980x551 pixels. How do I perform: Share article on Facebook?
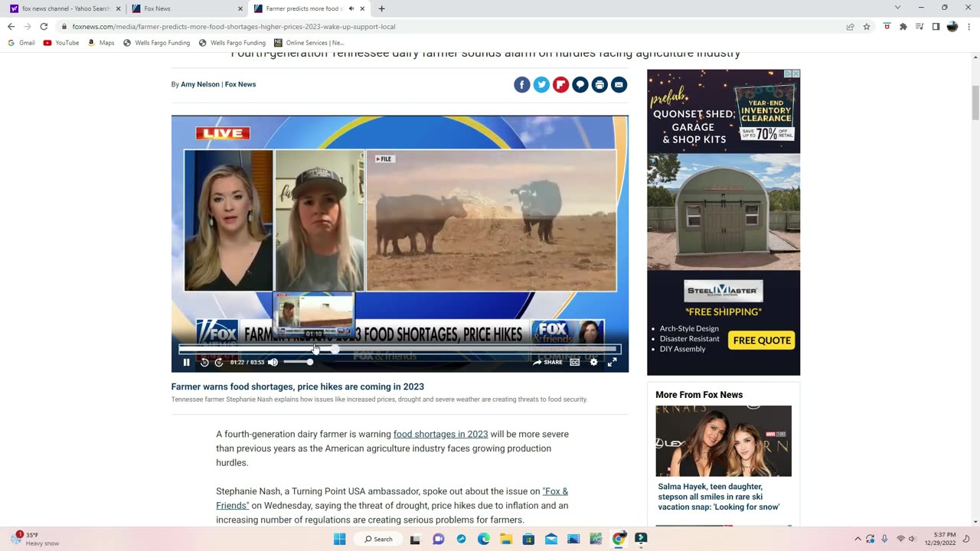click(x=522, y=85)
